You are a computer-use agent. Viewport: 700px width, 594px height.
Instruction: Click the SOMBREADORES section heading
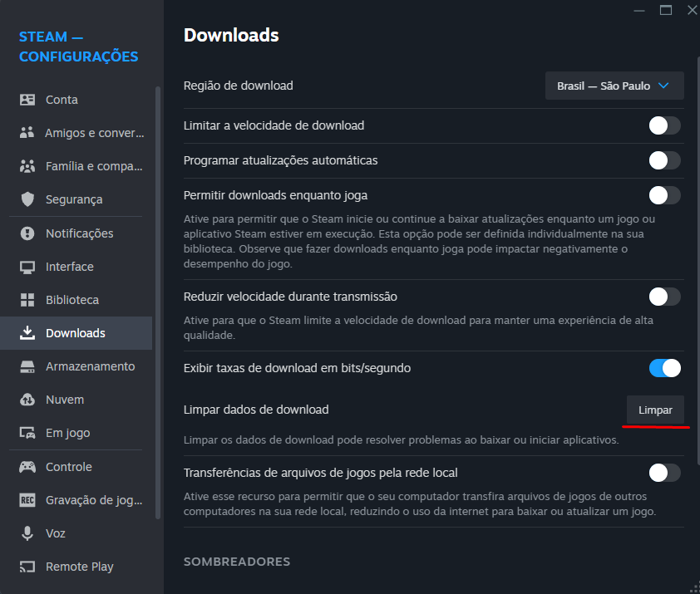pos(237,562)
